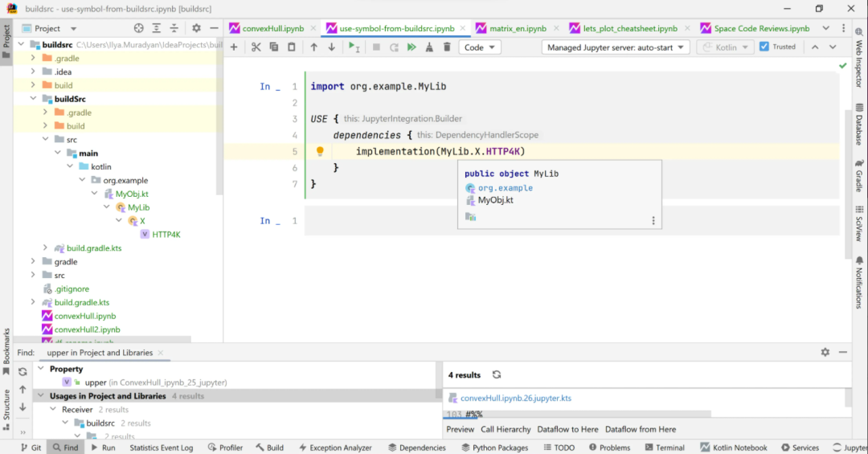This screenshot has width=868, height=454.
Task: Expand all in Project panel
Action: pyautogui.click(x=156, y=28)
